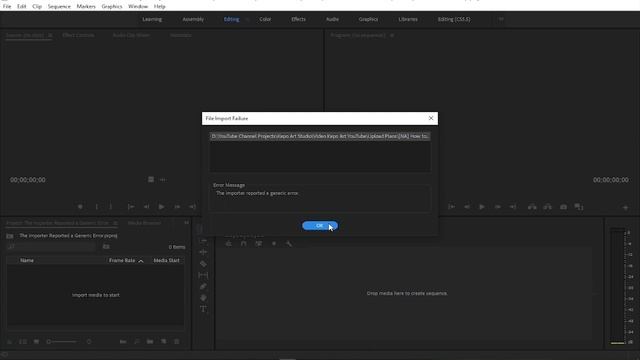Screen dimensions: 640x360
Task: Open the Audio Clip Mixer tab
Action: tap(131, 35)
